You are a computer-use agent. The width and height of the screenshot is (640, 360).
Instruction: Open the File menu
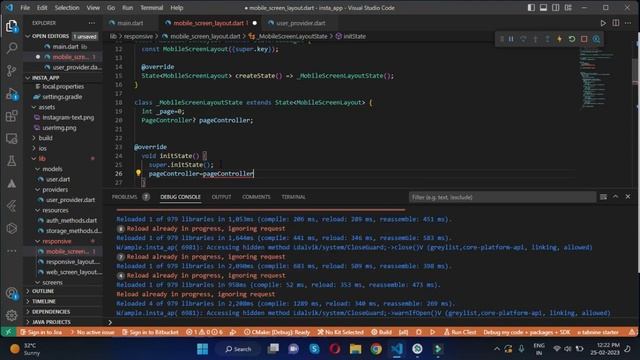[25, 8]
